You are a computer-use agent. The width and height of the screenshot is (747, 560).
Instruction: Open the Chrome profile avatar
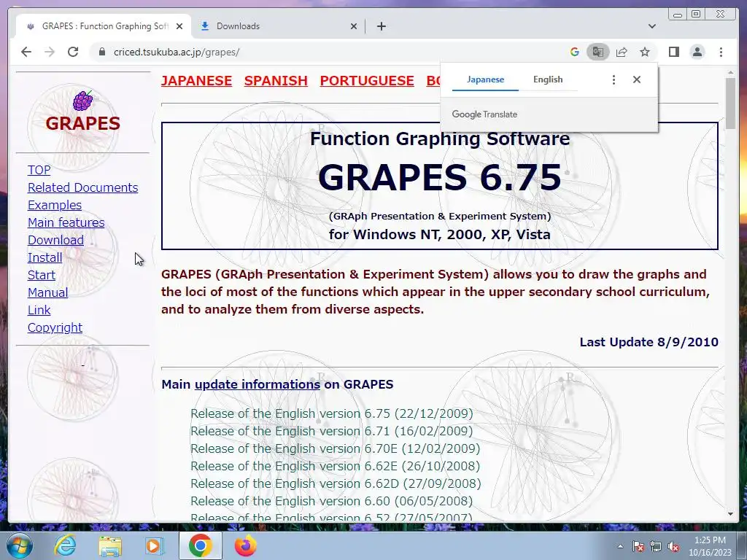coord(697,52)
